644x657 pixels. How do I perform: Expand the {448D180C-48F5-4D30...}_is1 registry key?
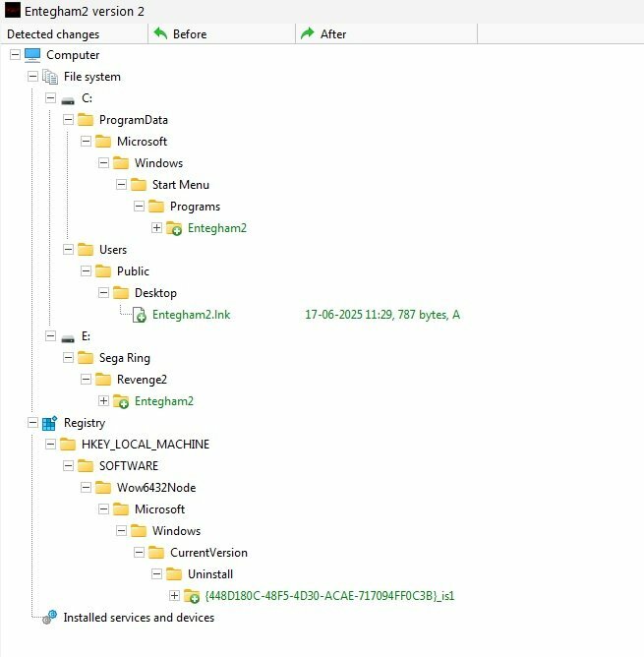click(x=174, y=595)
